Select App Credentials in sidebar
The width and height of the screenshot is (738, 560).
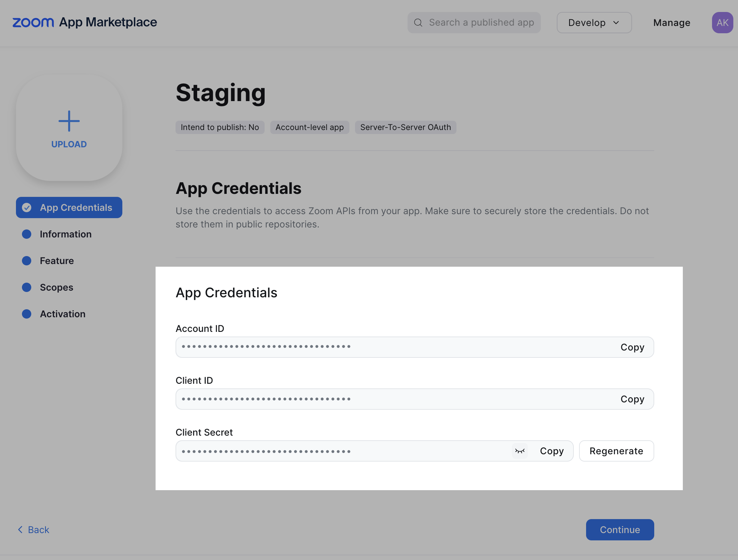pyautogui.click(x=69, y=208)
